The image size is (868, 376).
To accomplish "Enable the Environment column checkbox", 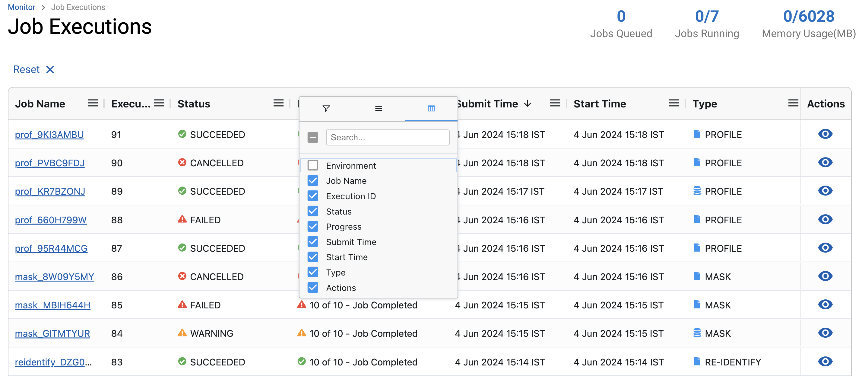I will coord(313,165).
